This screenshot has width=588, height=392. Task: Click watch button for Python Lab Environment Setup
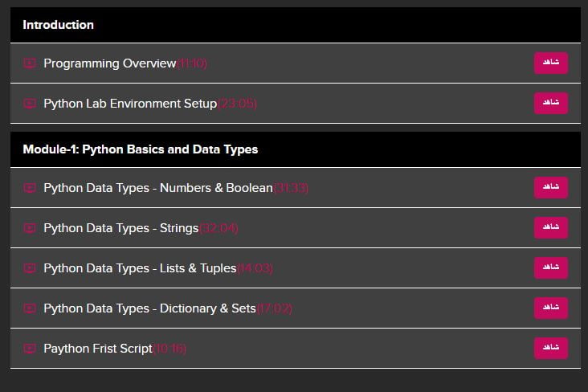click(x=551, y=103)
